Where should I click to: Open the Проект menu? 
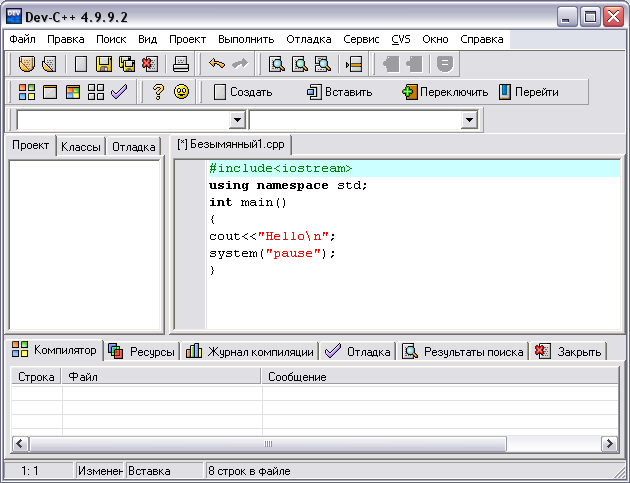point(187,39)
